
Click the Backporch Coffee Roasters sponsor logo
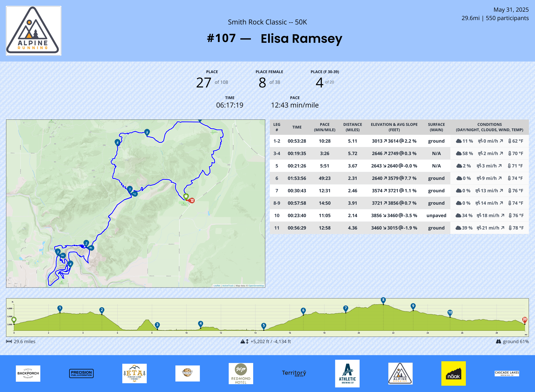coord(28,373)
